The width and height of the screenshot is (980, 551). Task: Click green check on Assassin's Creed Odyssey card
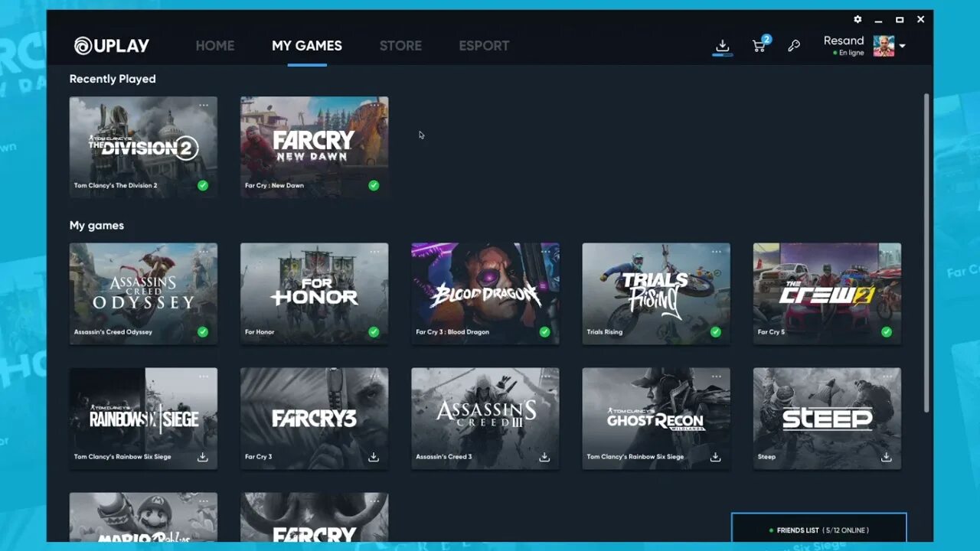coord(203,332)
